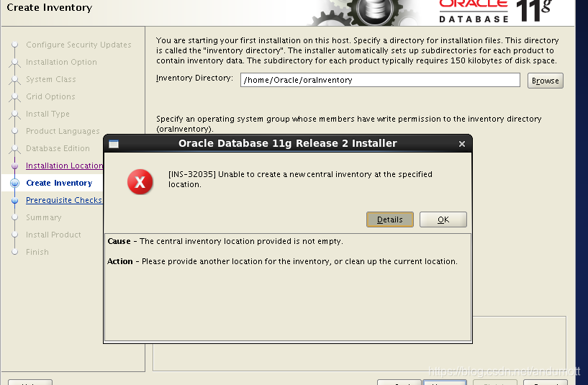Select the Database Edition step
This screenshot has height=385, width=588.
pyautogui.click(x=58, y=148)
